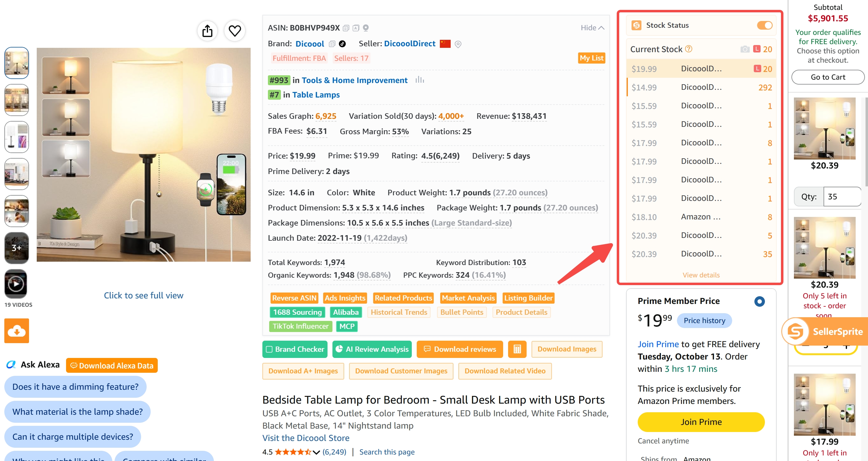Click the Go to Cart button
The height and width of the screenshot is (461, 868).
point(828,77)
